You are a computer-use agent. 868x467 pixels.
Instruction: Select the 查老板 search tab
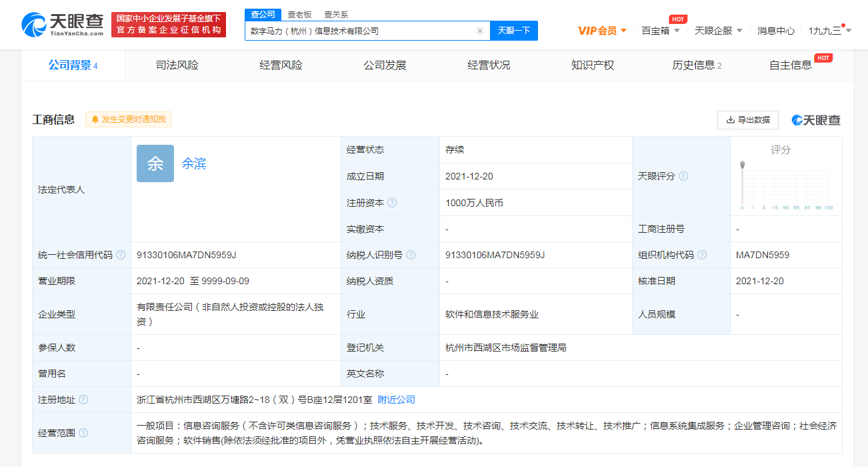tap(299, 15)
